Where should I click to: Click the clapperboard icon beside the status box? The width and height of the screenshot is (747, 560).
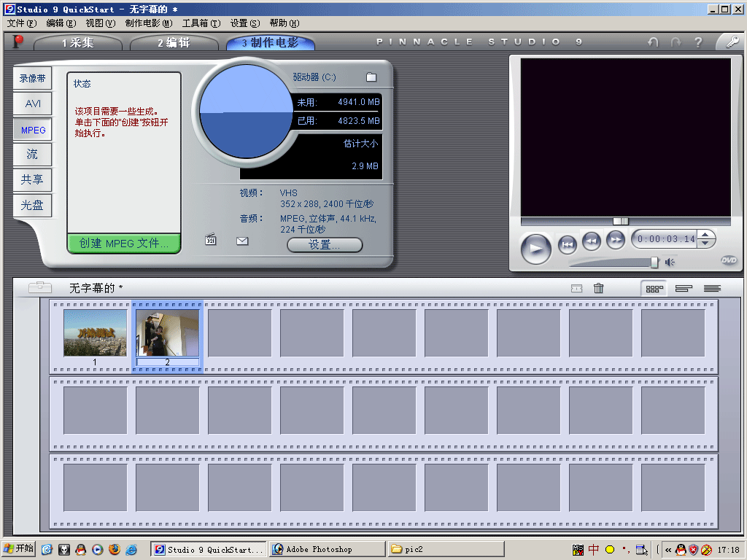point(211,239)
